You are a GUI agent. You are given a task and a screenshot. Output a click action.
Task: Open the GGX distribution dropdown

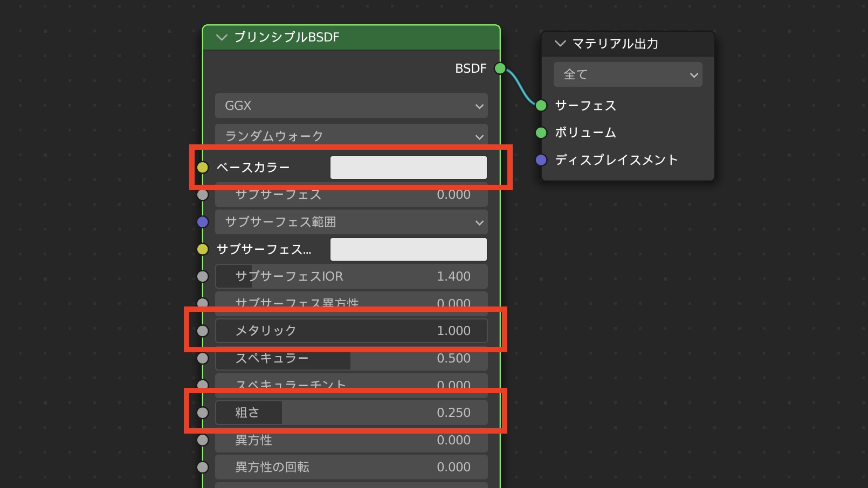(351, 106)
